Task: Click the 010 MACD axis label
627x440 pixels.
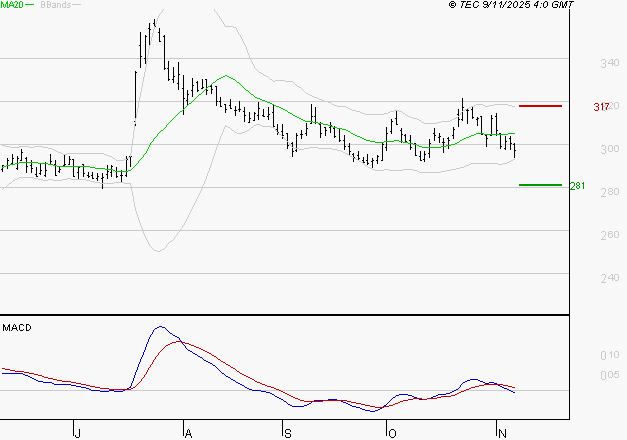Action: pos(610,355)
